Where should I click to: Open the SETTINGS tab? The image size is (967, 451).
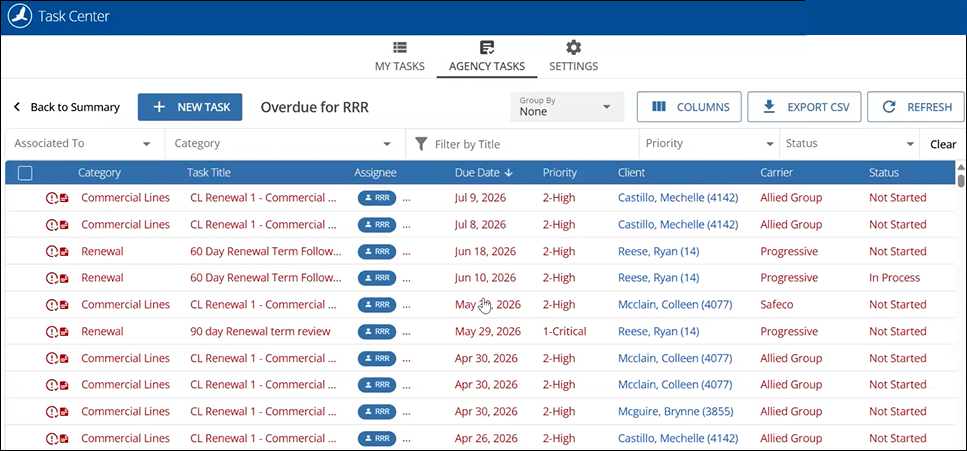click(x=574, y=57)
